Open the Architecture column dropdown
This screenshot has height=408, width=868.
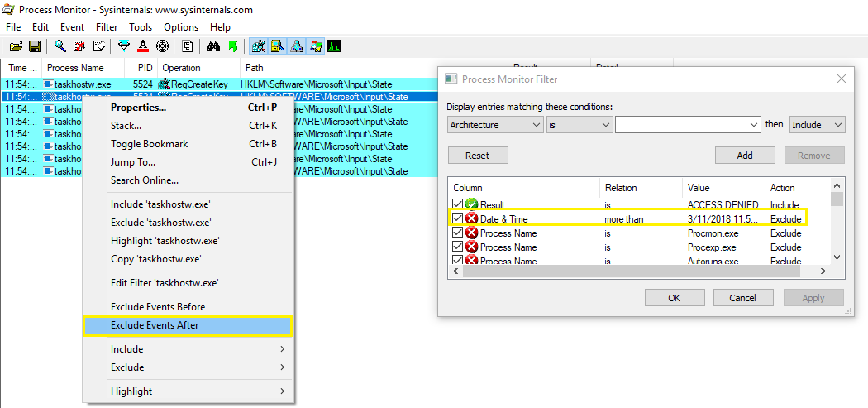494,125
